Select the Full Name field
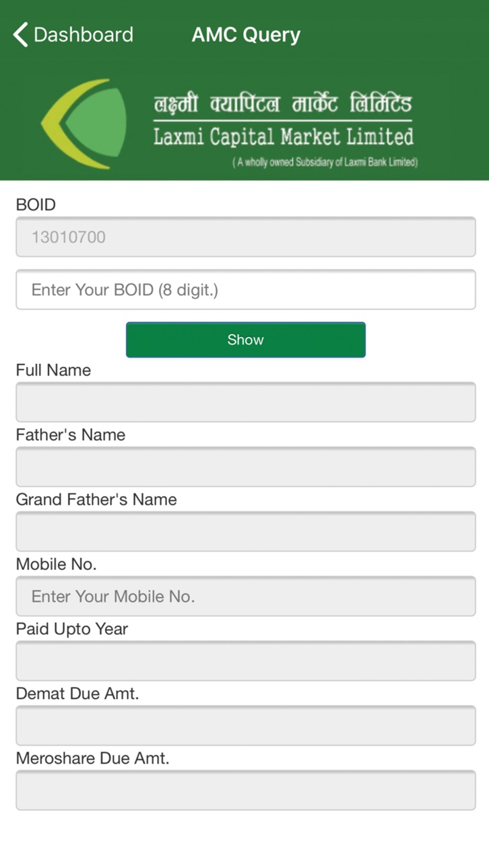Viewport: 489px width, 868px height. pos(246,402)
